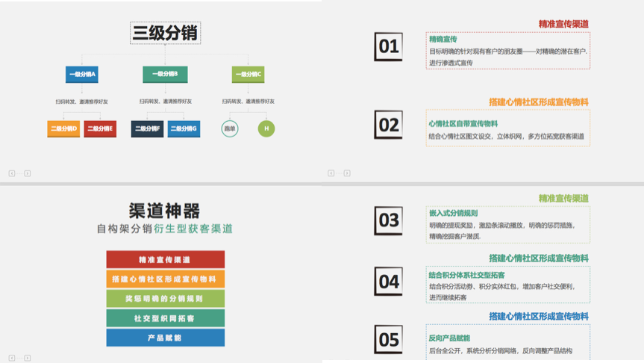The image size is (644, 363).
Task: Click the previous arrow on the 01/02 slide
Action: (331, 173)
